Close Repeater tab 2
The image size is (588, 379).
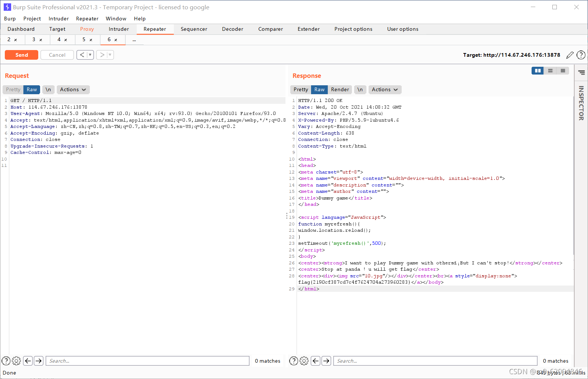16,40
